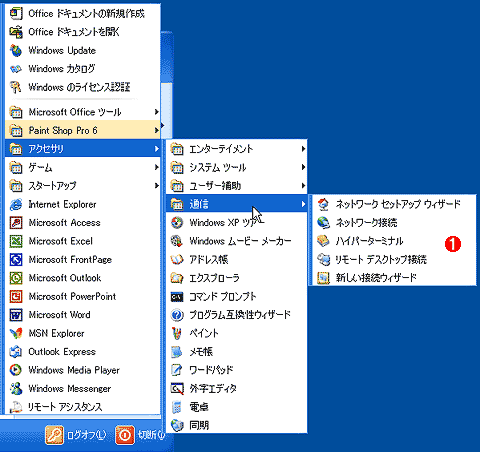Click the システム ツール folder icon
Image resolution: width=480 pixels, height=452 pixels.
pos(177,167)
